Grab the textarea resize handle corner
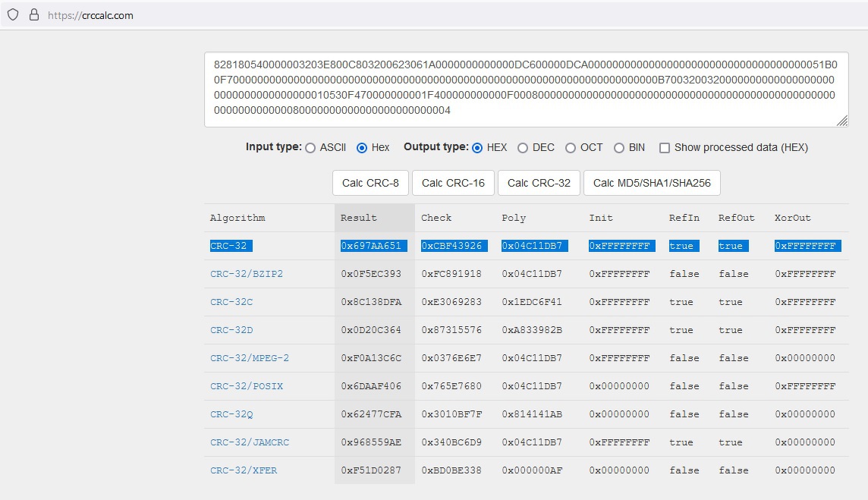Image resolution: width=868 pixels, height=500 pixels. 842,121
